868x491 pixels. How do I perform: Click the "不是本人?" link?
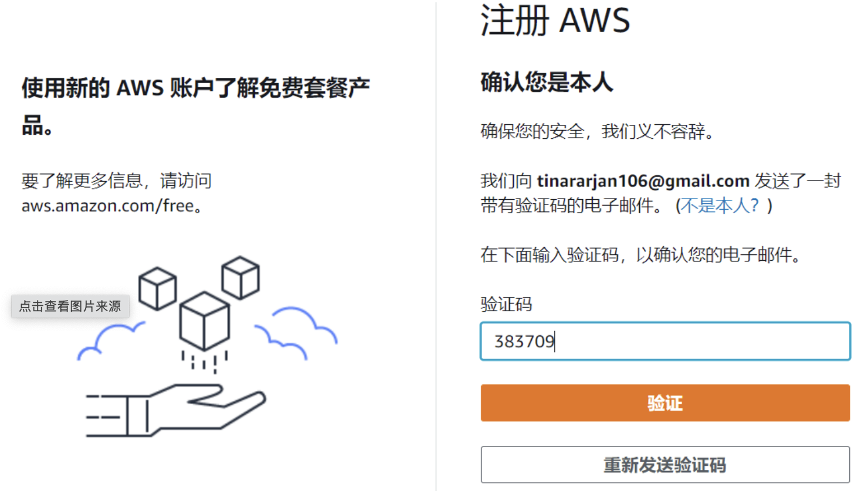(x=720, y=206)
